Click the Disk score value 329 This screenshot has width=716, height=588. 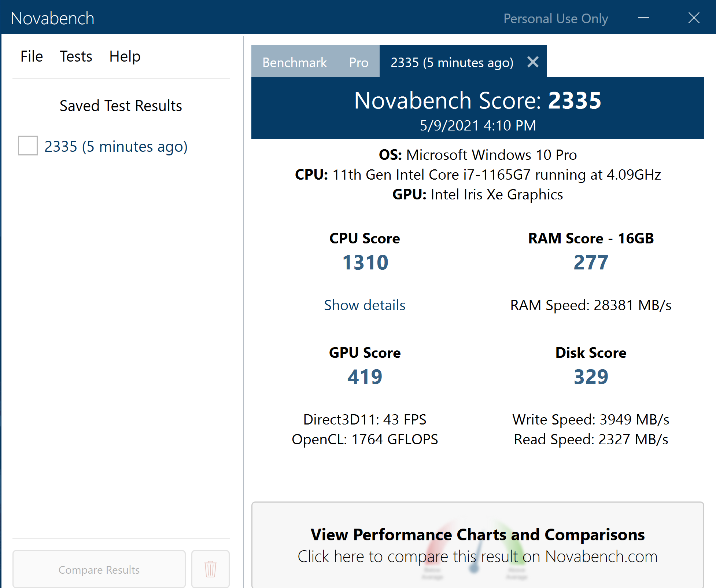[591, 376]
